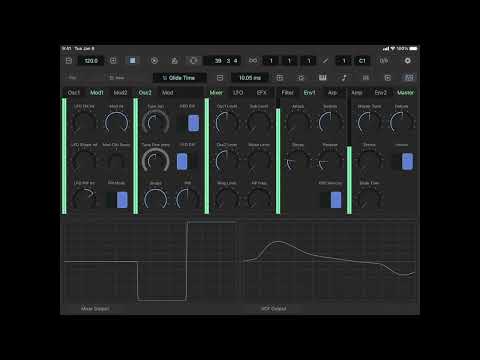
Task: Click the pencil icon in the top bar
Action: (x=325, y=61)
